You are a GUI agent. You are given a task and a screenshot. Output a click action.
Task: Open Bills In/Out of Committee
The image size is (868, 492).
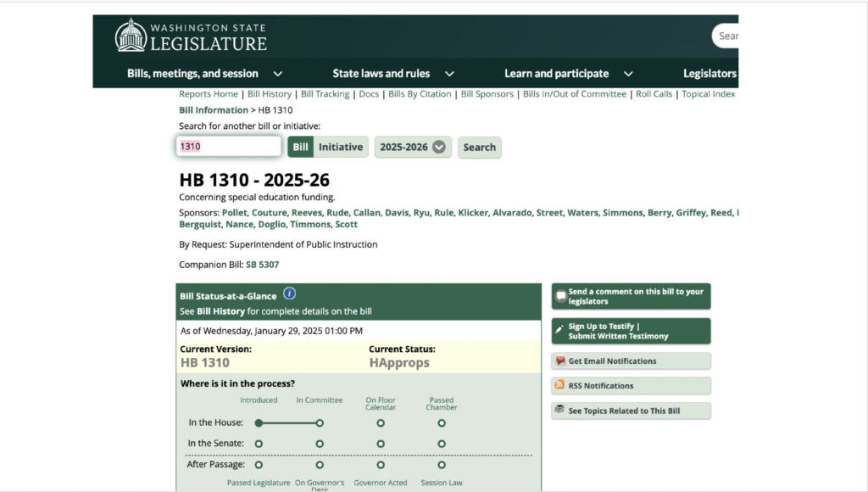pos(575,94)
